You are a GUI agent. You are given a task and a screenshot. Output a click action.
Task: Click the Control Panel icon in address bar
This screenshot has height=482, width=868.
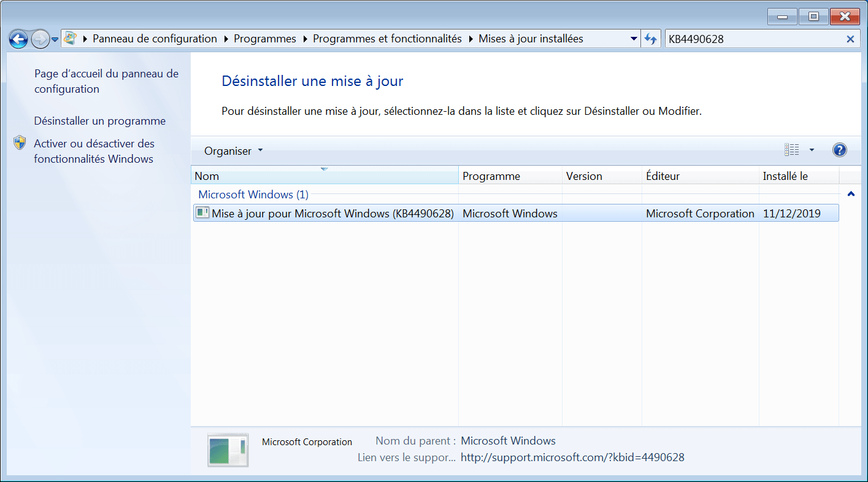tap(71, 39)
